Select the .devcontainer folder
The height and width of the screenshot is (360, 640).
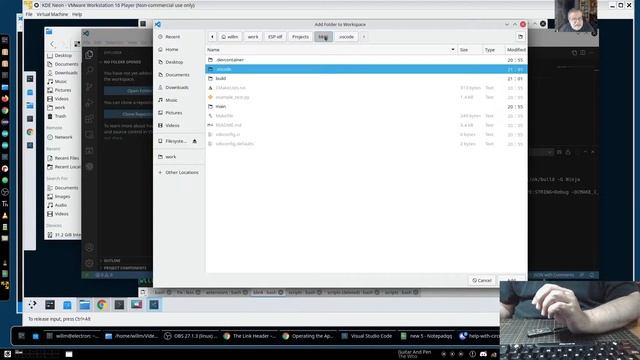pyautogui.click(x=366, y=60)
